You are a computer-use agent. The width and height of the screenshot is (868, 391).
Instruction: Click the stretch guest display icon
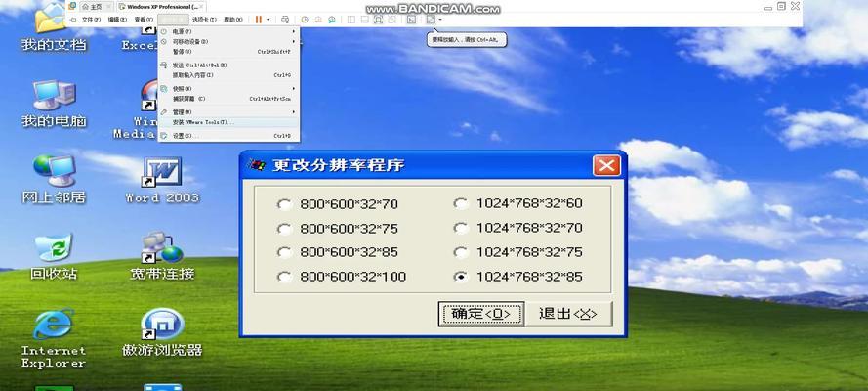(431, 20)
